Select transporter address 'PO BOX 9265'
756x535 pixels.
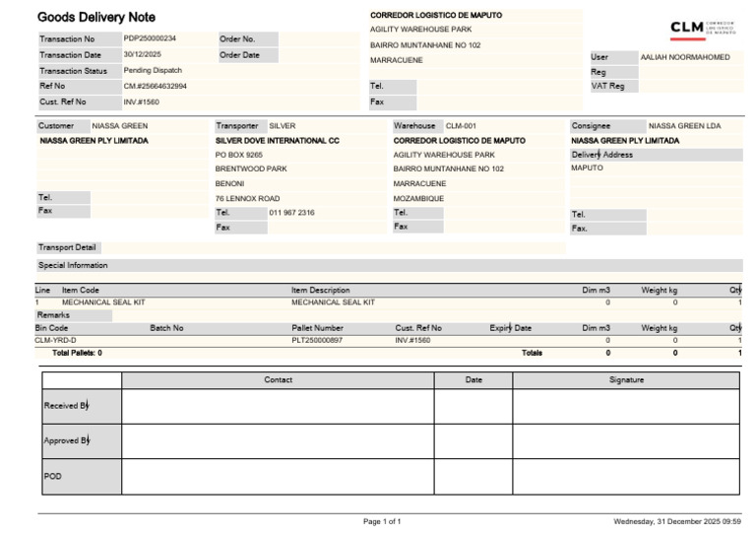238,155
